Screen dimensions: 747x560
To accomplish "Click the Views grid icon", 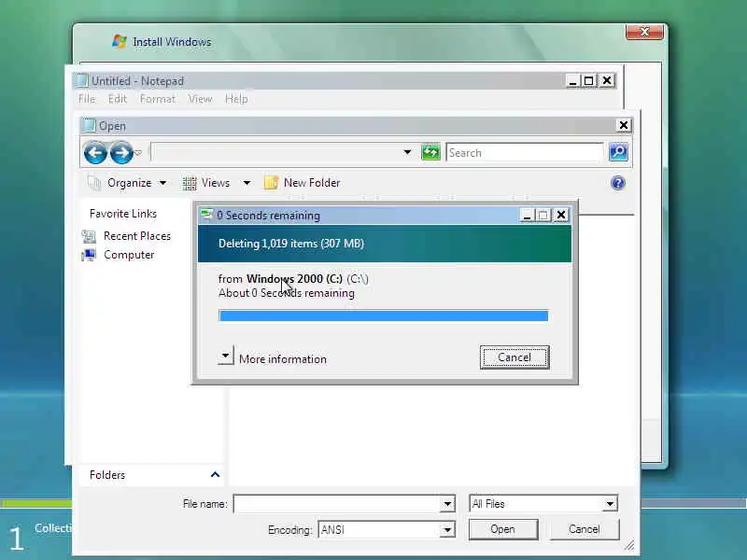I will tap(190, 183).
